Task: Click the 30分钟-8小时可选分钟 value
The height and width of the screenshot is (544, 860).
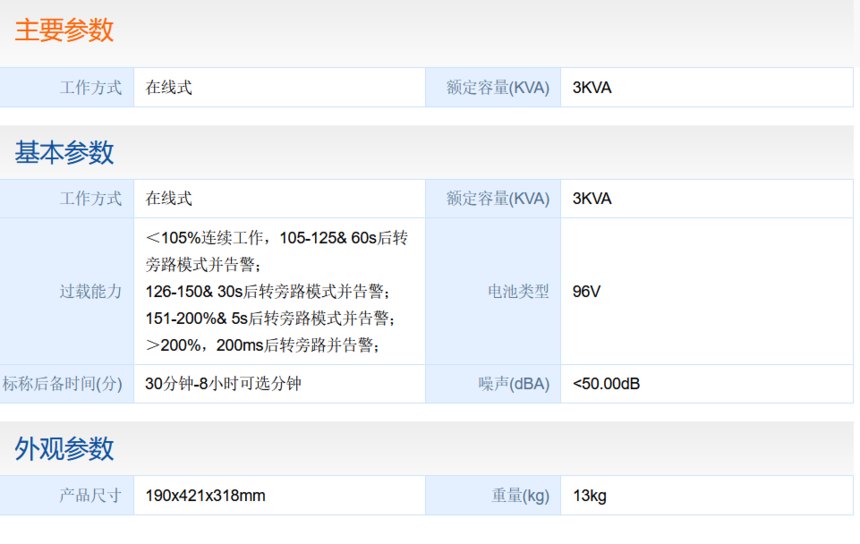Action: coord(223,383)
